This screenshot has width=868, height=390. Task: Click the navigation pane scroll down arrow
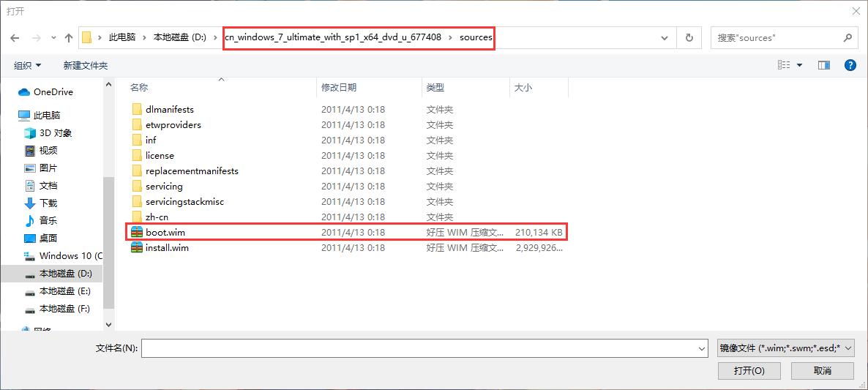108,326
